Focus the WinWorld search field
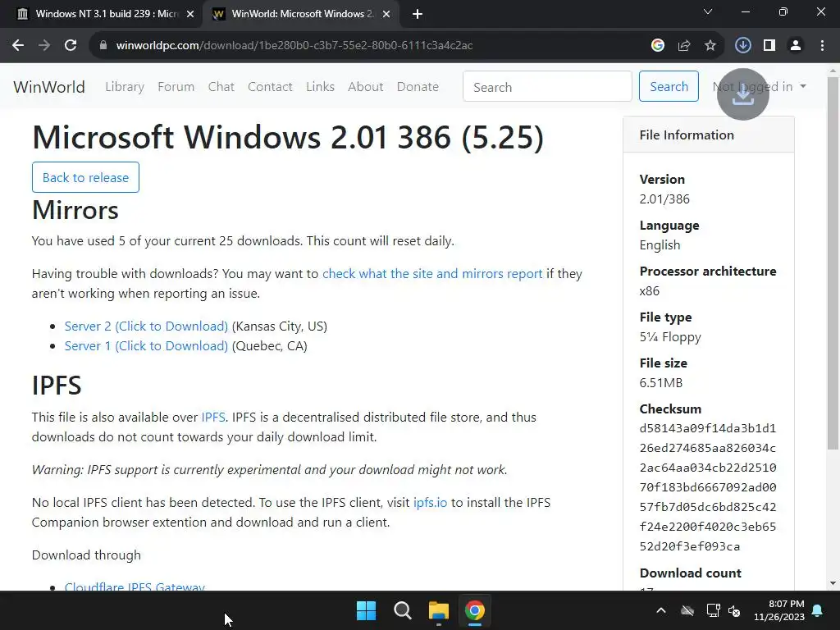Screen dimensions: 840x630 547,86
